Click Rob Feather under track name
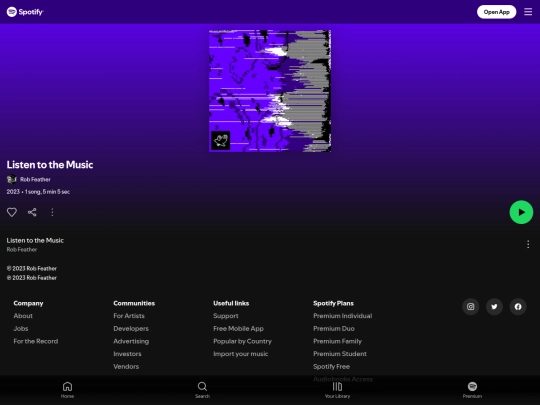 [x=22, y=249]
